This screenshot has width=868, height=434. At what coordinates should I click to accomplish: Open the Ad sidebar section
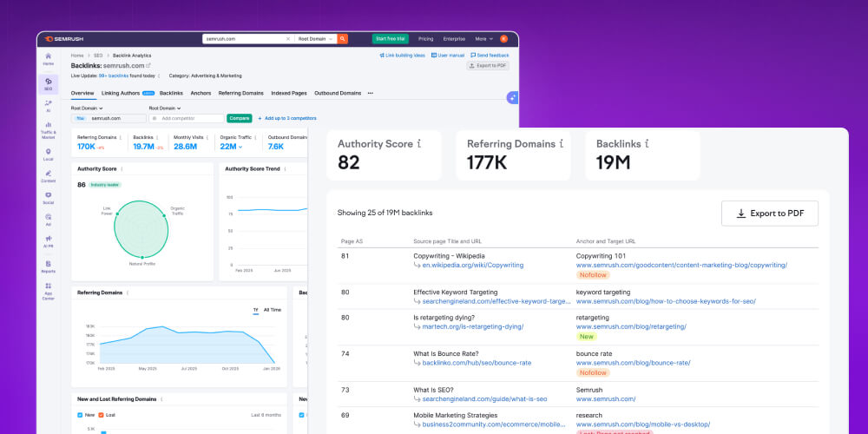point(48,220)
